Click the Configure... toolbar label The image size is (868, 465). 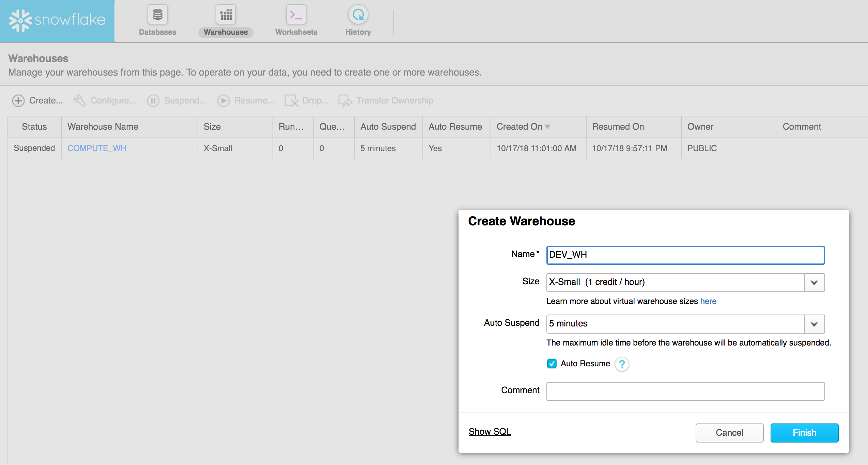click(113, 100)
